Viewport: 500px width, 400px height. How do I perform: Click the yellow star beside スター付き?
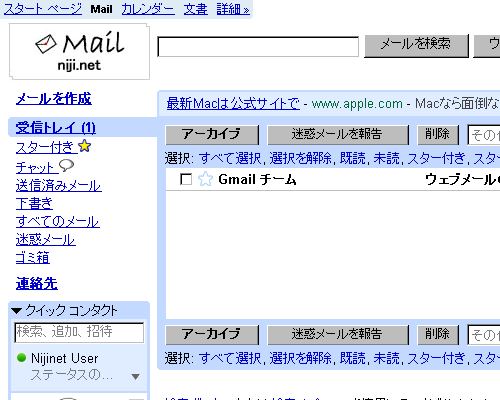85,146
